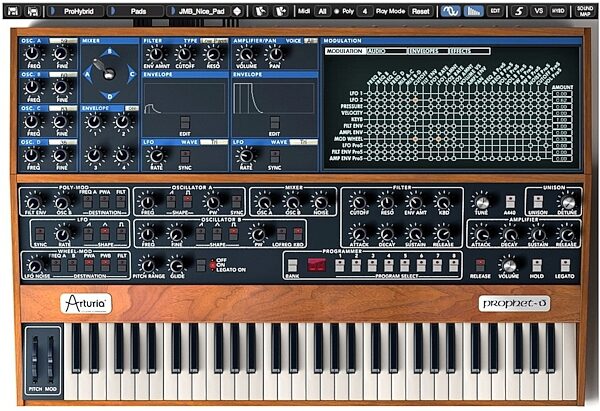Toggle the Poly-Mod FREQ A destination switch
The image size is (600, 411).
pyautogui.click(x=88, y=201)
